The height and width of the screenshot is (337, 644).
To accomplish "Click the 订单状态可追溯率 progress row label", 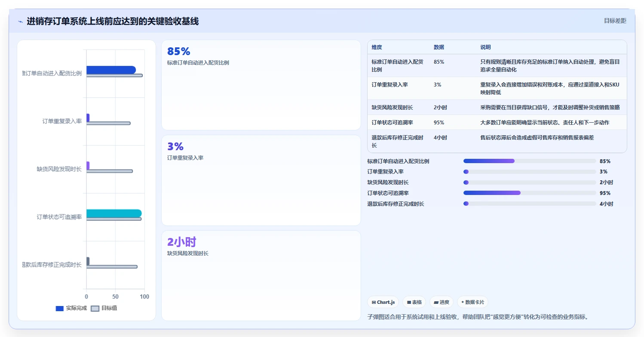I will [x=388, y=193].
